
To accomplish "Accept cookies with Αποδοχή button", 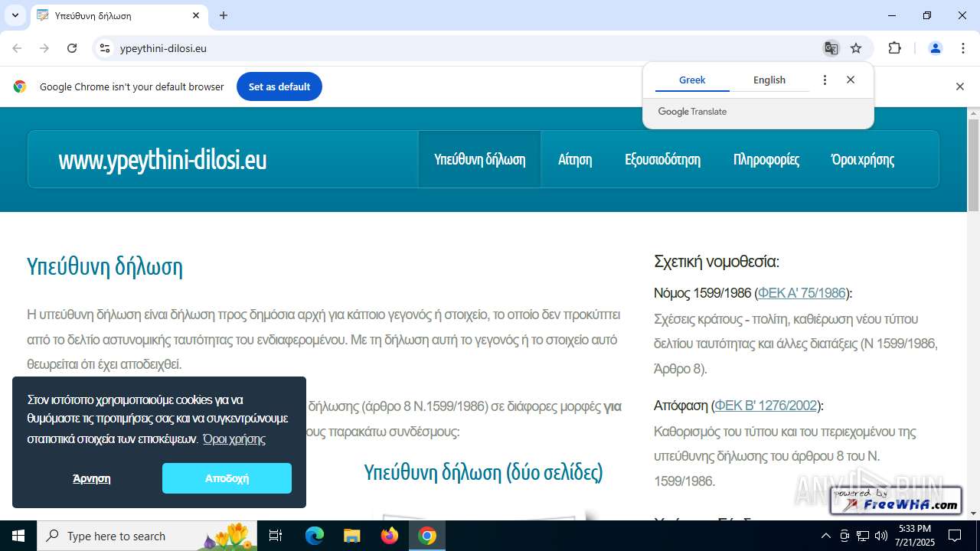I will click(x=227, y=478).
